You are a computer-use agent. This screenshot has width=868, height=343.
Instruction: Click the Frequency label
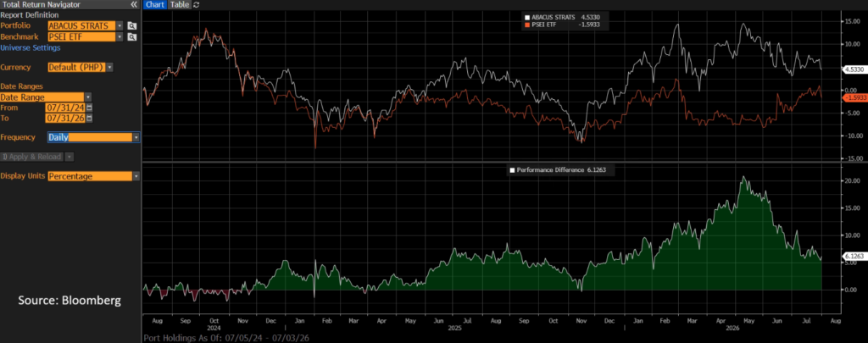18,137
